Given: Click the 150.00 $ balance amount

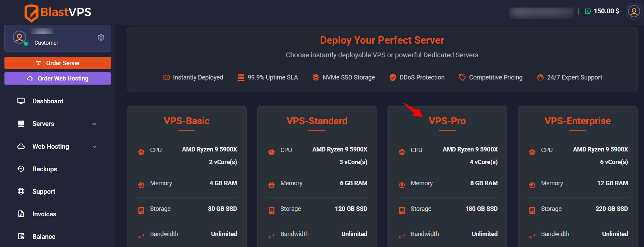Looking at the screenshot, I should point(606,11).
